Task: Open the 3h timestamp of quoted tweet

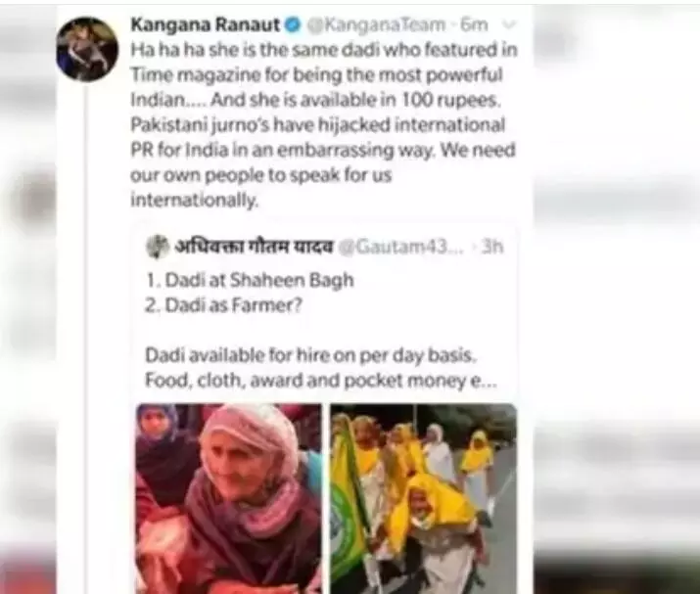Action: pos(492,247)
